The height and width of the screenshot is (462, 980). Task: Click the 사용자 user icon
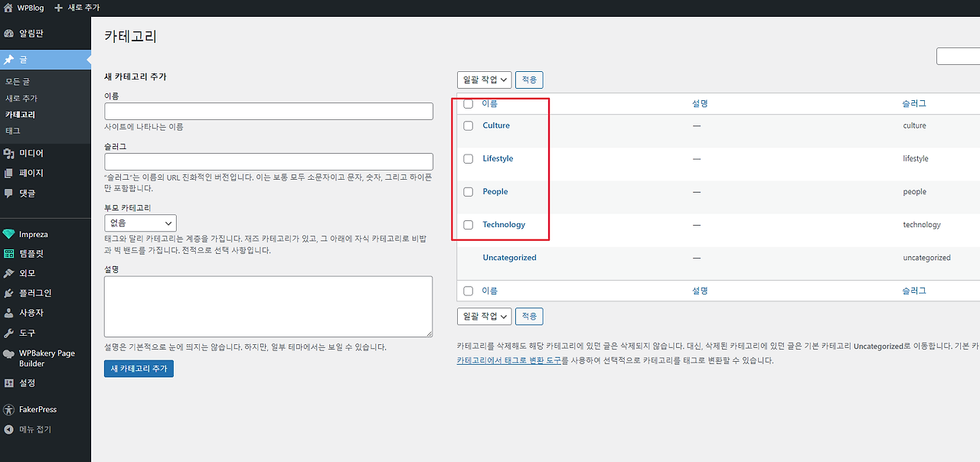tap(8, 314)
